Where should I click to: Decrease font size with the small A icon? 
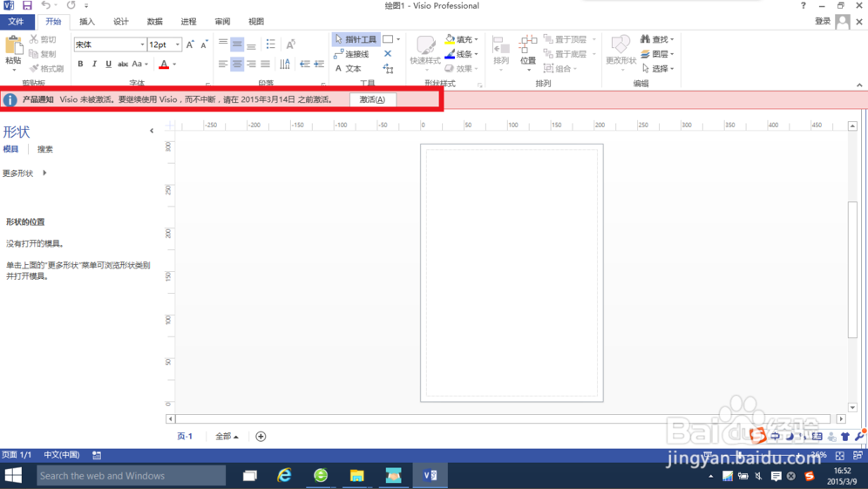point(204,44)
